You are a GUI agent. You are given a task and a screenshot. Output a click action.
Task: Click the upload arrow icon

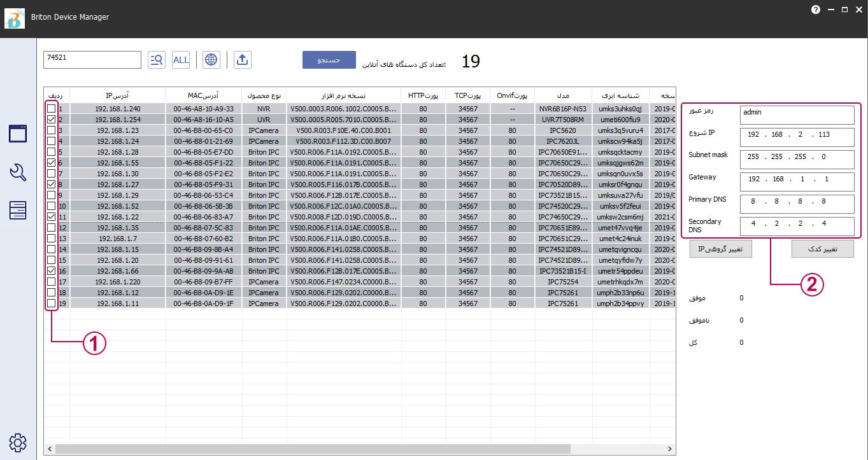pyautogui.click(x=242, y=60)
